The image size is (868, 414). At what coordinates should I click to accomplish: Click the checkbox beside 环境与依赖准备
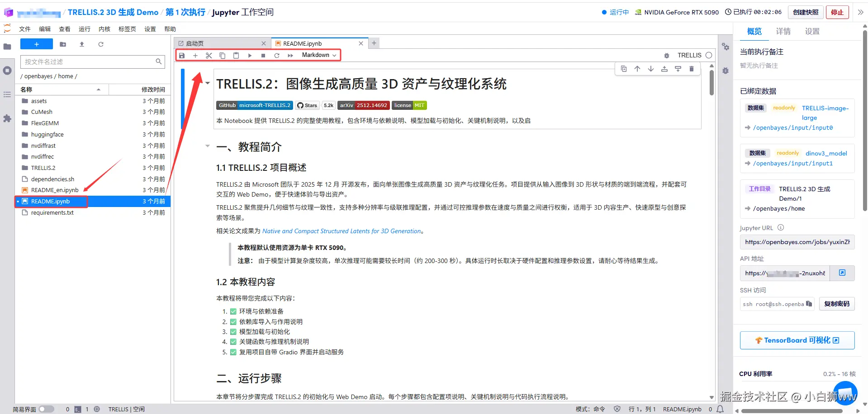pos(233,311)
